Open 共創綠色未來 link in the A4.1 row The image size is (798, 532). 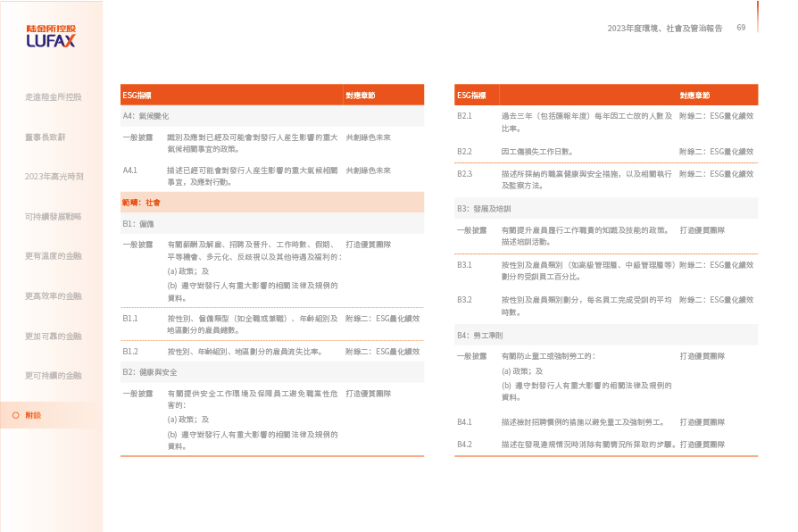(x=368, y=170)
